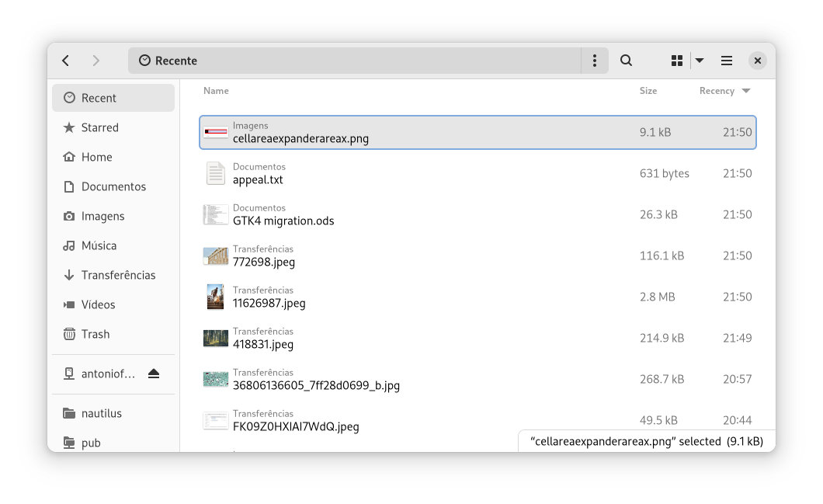Select 418831.jpeg file
Image resolution: width=823 pixels, height=504 pixels.
(477, 338)
